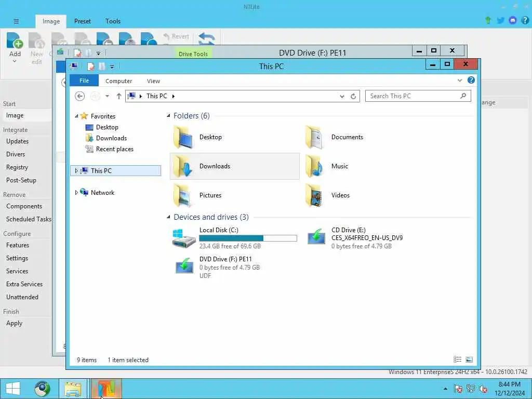This screenshot has height=399, width=532.
Task: Collapse Favorites tree node
Action: coord(76,116)
